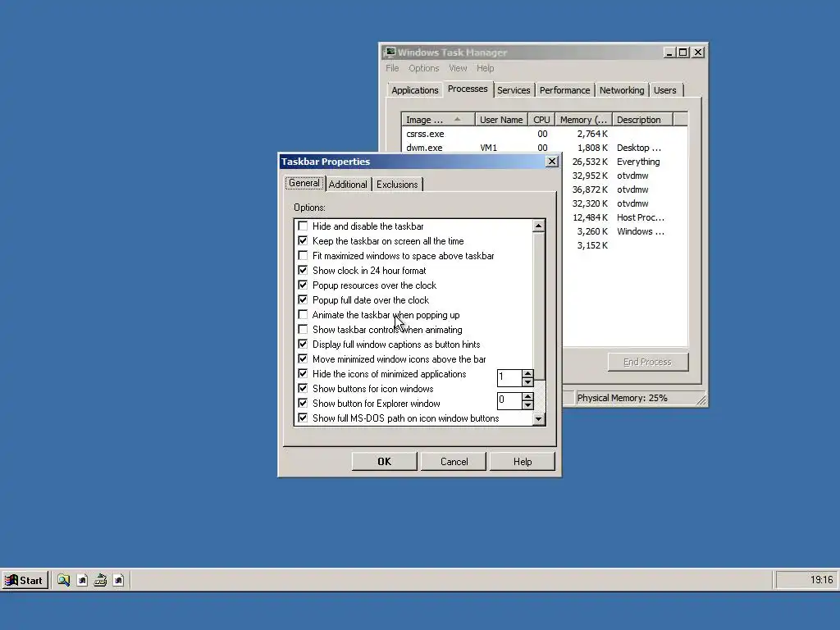Click the Task Manager title bar icon
This screenshot has width=840, height=630.
click(x=390, y=52)
